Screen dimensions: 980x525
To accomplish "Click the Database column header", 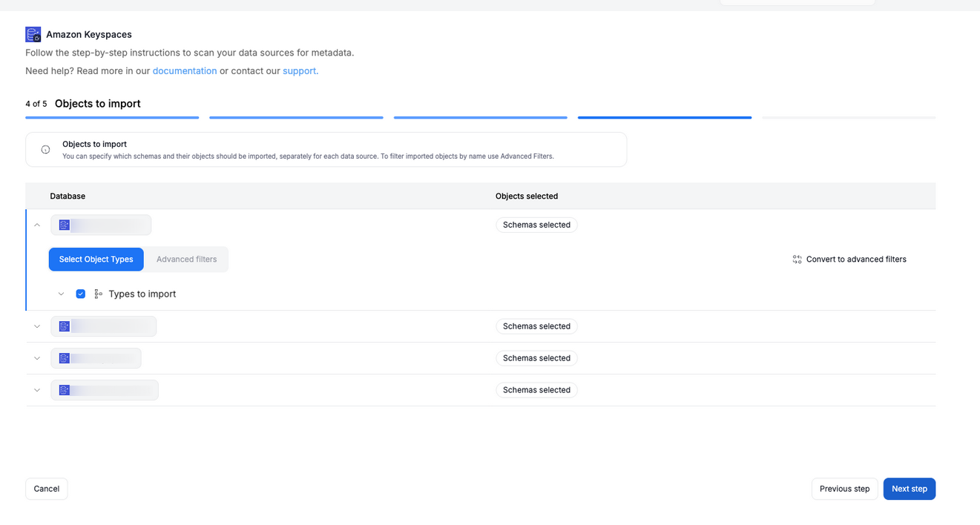I will 68,197.
